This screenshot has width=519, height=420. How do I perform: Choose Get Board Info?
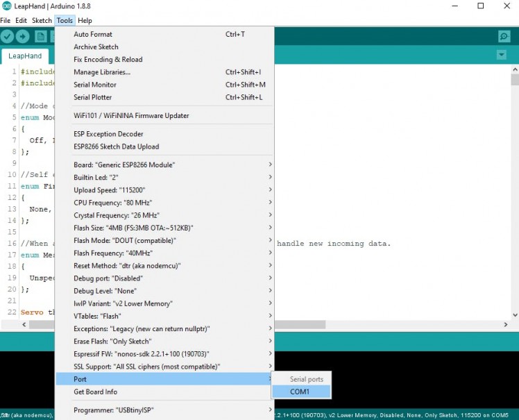pos(164,392)
